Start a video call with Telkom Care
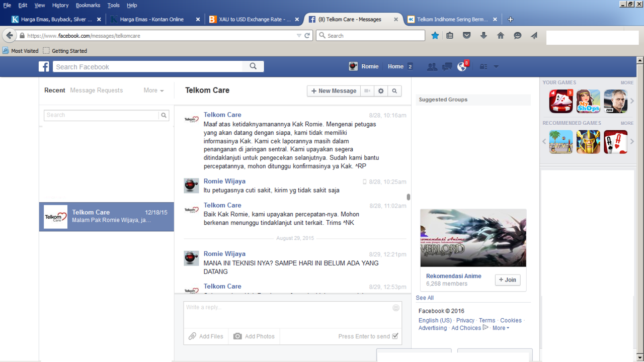This screenshot has width=644, height=362. (x=367, y=91)
